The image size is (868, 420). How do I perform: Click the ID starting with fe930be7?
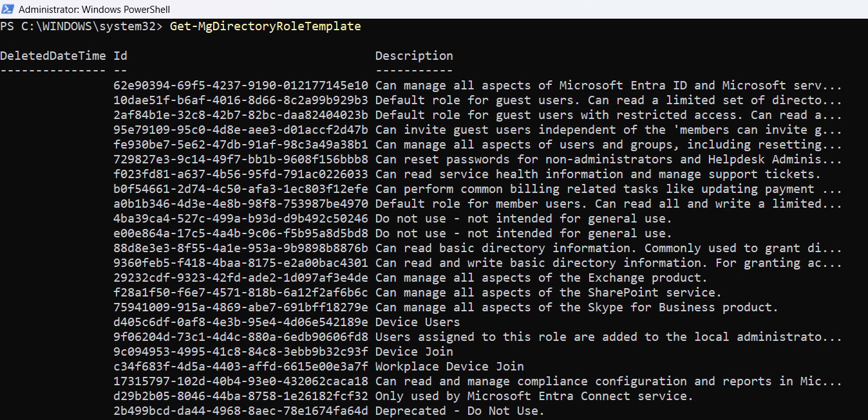[x=241, y=145]
